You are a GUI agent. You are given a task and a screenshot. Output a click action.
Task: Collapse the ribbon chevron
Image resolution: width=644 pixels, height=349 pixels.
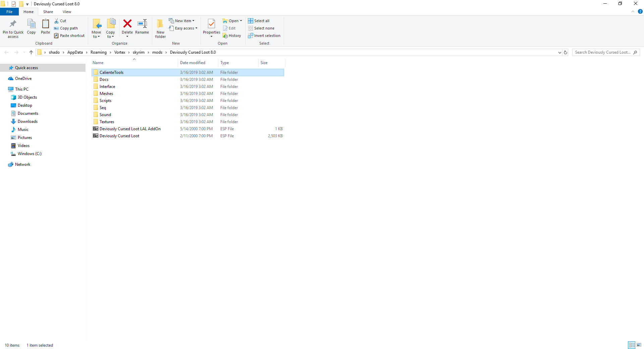click(x=633, y=11)
